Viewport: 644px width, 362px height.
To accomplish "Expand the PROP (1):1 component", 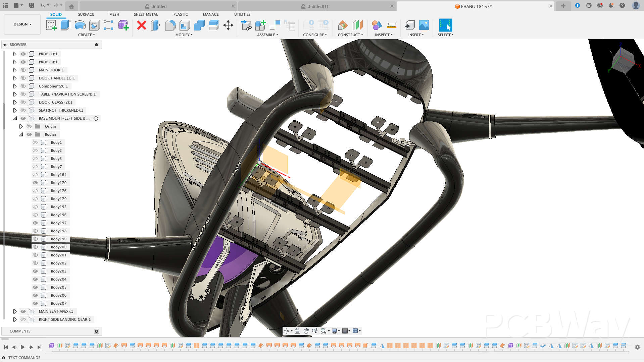I will coord(15,54).
